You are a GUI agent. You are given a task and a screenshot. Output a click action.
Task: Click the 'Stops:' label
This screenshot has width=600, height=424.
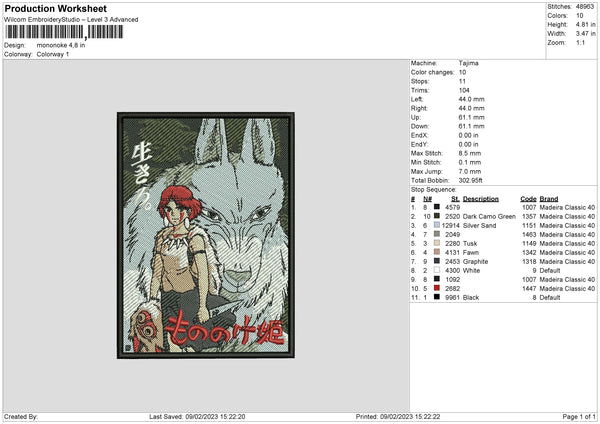tap(420, 82)
